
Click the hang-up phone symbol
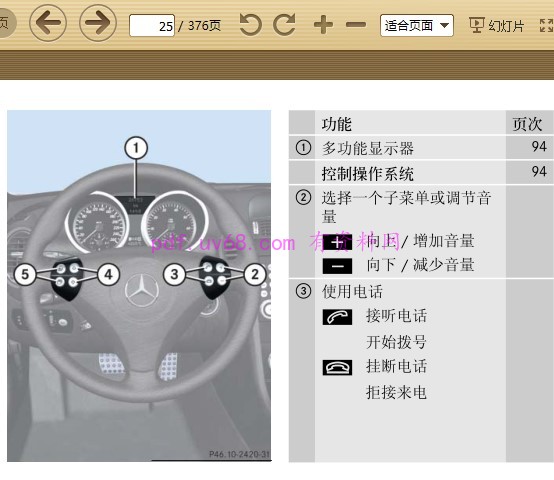click(x=337, y=368)
